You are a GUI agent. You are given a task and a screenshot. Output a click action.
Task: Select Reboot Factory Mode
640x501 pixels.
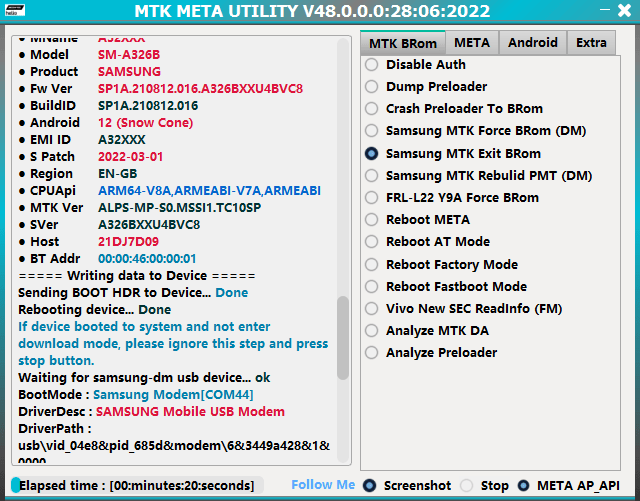442,265
